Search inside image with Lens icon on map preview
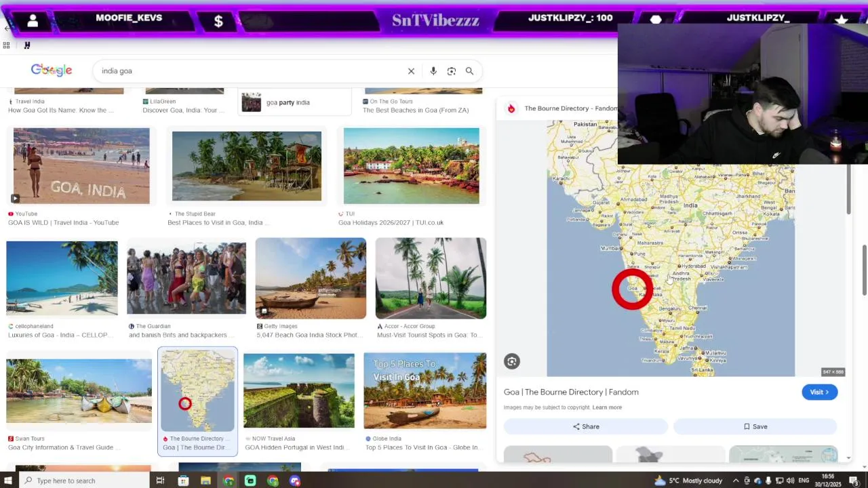The width and height of the screenshot is (868, 488). point(512,362)
